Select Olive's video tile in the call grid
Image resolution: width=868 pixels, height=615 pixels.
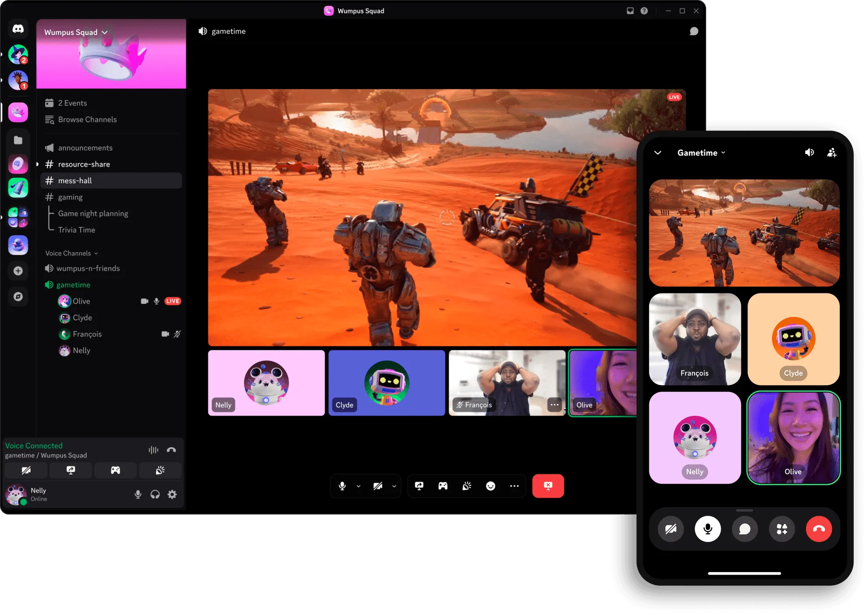tap(603, 382)
